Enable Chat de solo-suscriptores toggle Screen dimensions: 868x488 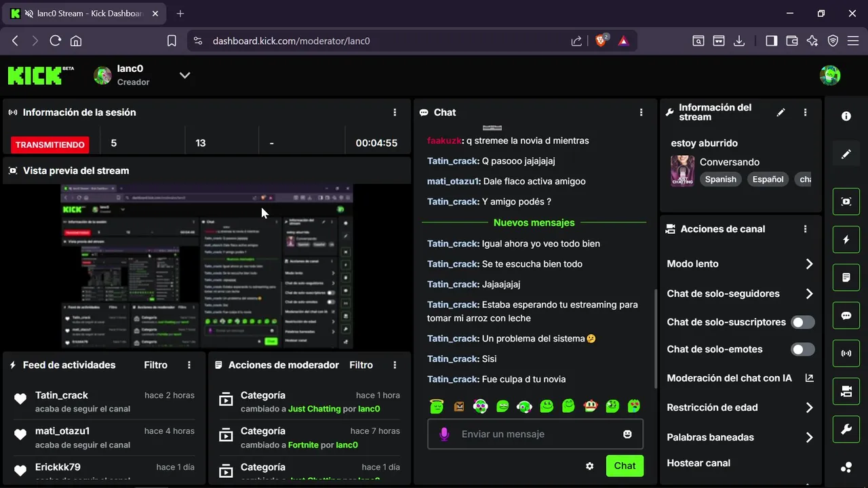803,323
